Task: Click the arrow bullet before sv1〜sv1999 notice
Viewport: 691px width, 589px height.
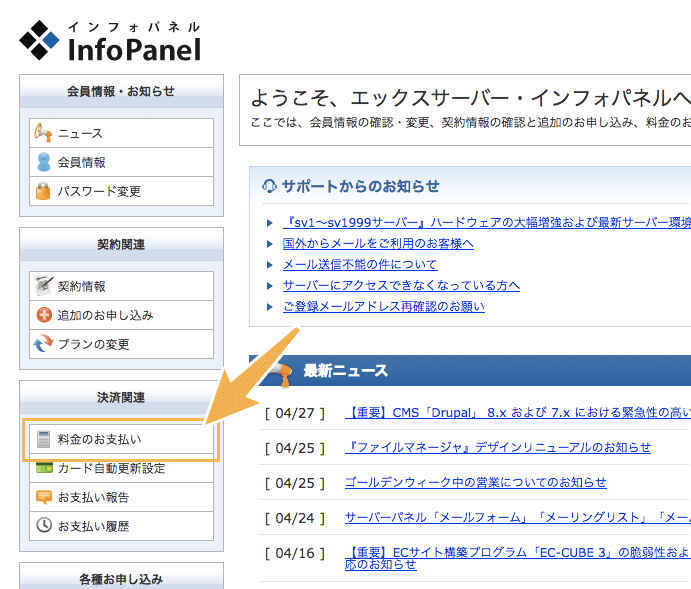Action: point(270,223)
